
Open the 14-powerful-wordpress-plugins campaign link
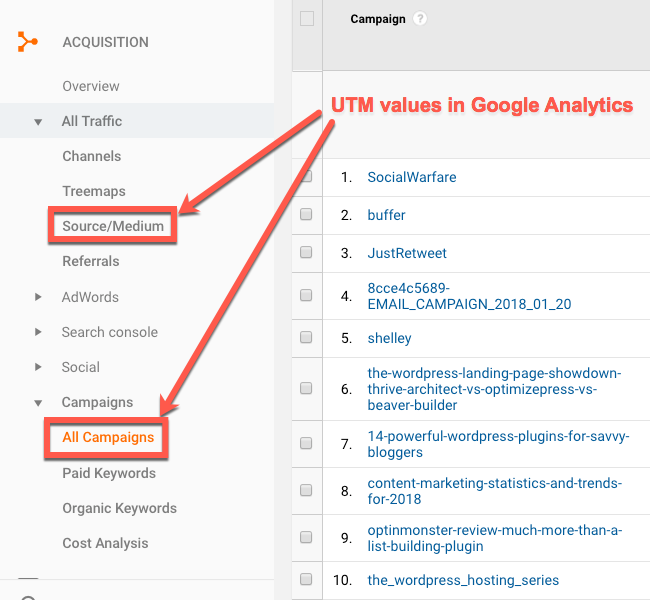pyautogui.click(x=498, y=444)
